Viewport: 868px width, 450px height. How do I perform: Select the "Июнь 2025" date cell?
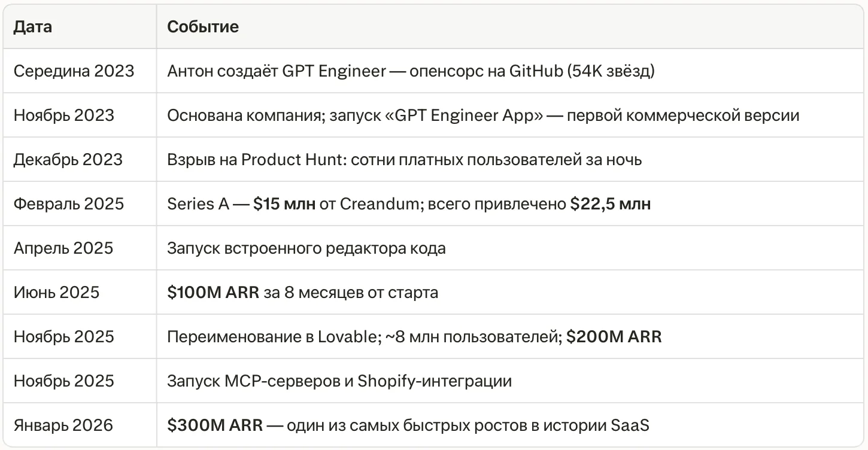click(56, 293)
